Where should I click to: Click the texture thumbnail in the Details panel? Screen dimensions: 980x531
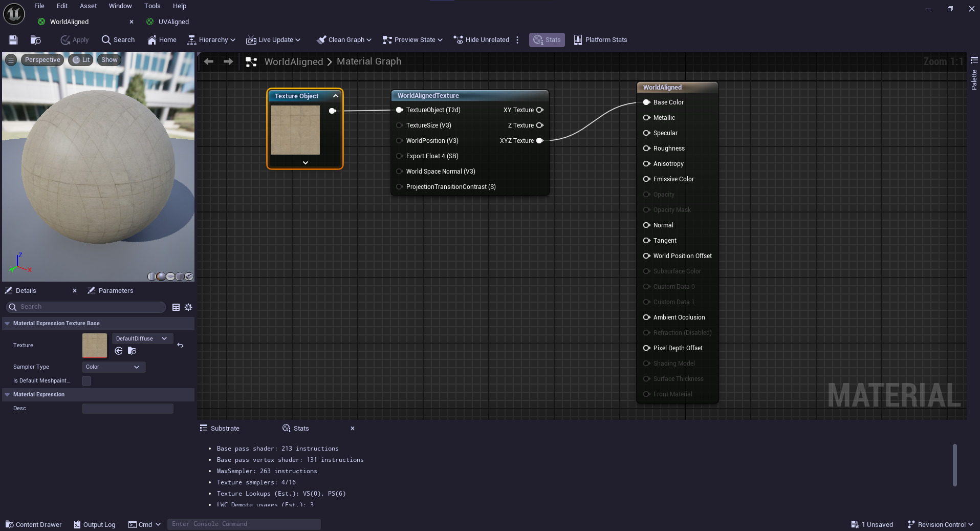point(94,345)
